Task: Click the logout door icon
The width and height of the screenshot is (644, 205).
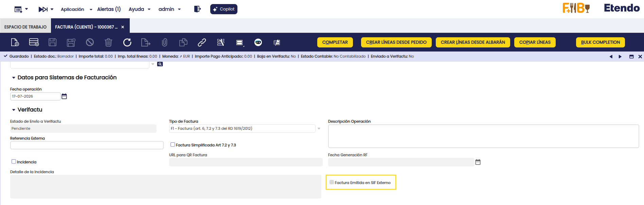Action: point(197,9)
